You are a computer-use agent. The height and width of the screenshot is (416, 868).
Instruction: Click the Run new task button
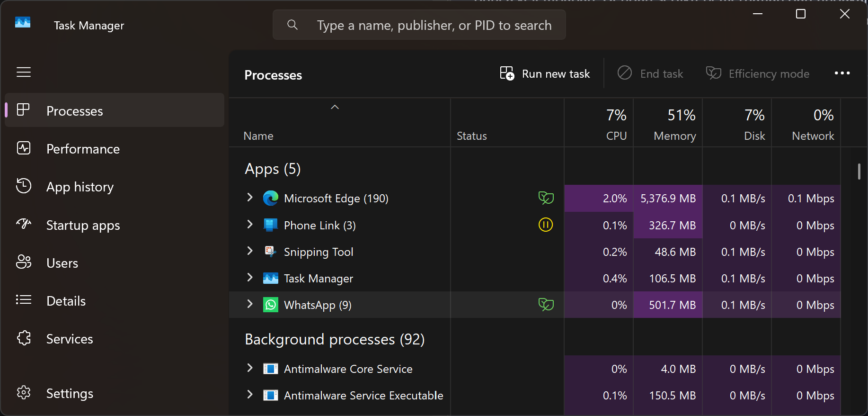(x=545, y=74)
